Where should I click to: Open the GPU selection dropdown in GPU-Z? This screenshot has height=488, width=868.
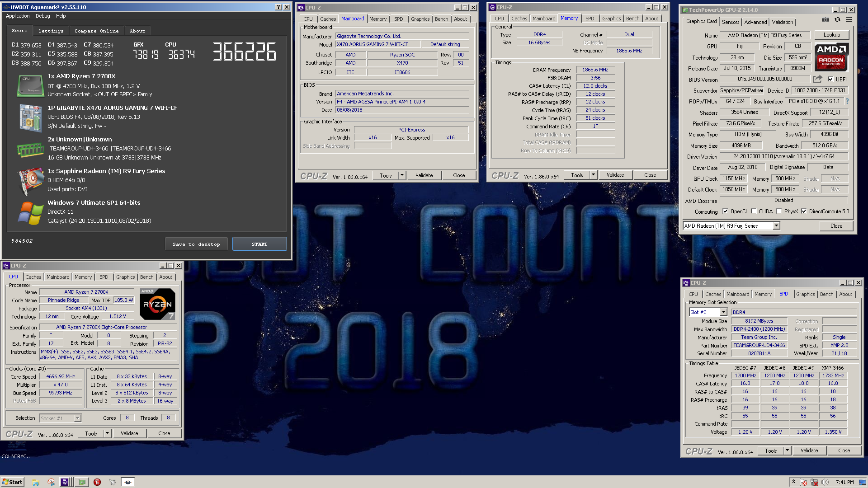point(776,225)
